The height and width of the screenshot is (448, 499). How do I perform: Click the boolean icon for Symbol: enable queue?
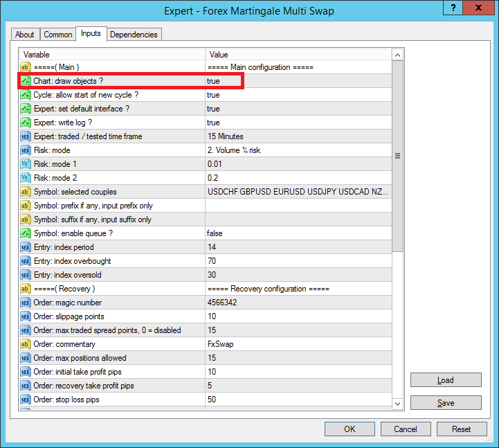pyautogui.click(x=26, y=233)
